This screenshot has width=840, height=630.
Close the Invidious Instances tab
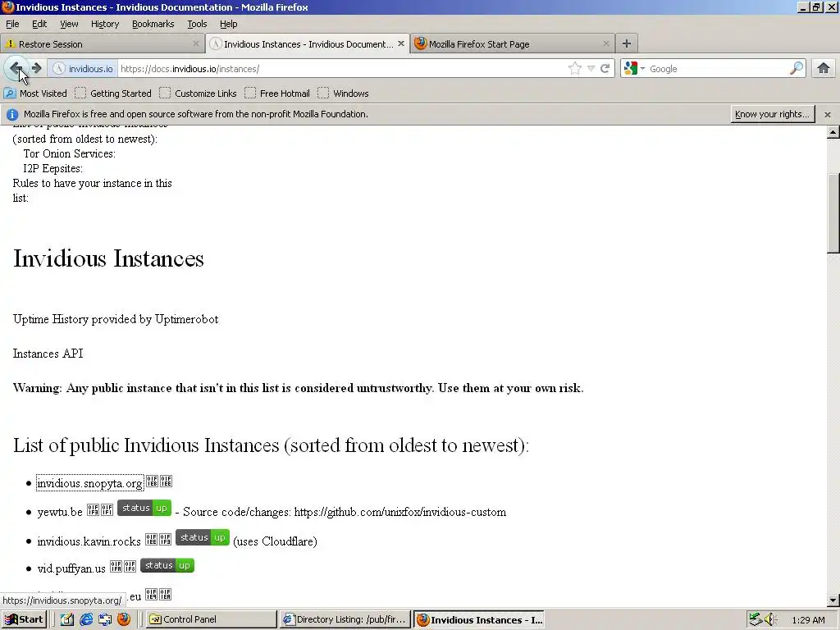(x=400, y=43)
